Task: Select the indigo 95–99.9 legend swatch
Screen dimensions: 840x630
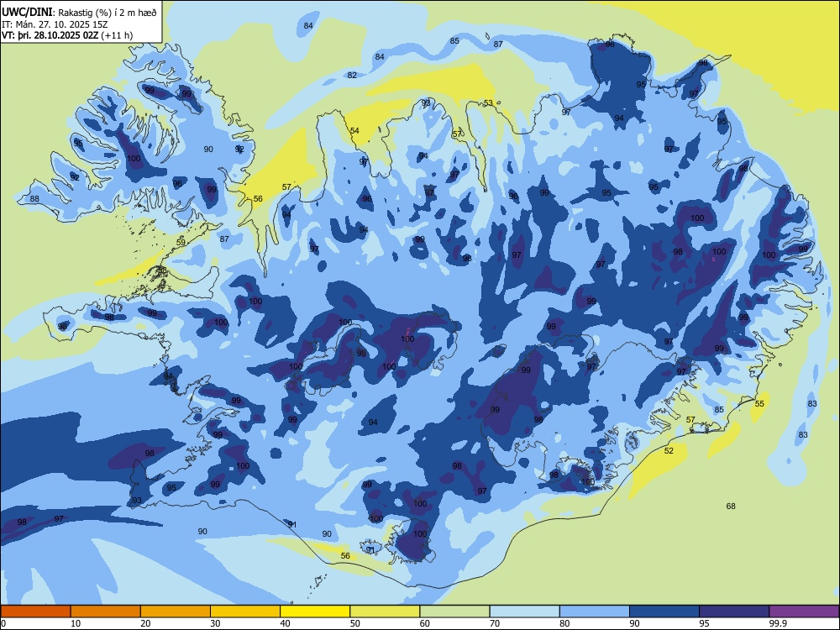Action: (734, 612)
